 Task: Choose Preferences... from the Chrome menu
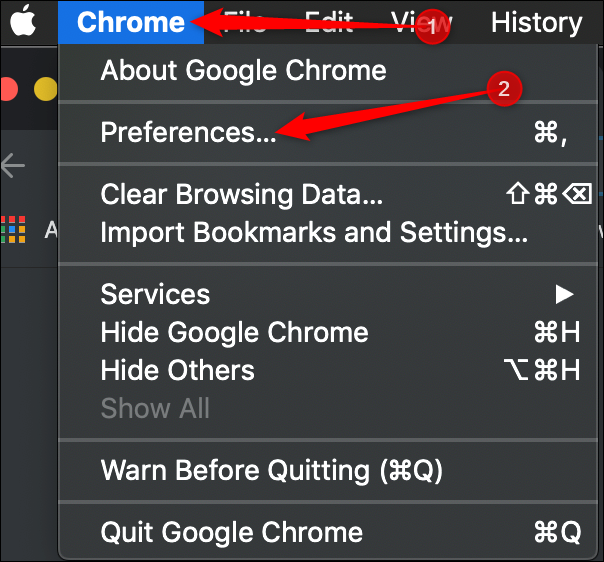click(x=188, y=133)
